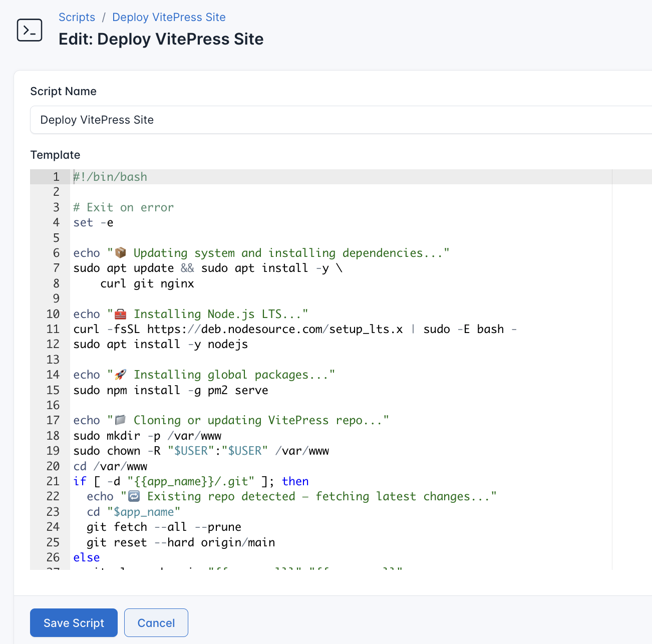Image resolution: width=652 pixels, height=644 pixels.
Task: Click line number 1 in the gutter
Action: coord(56,177)
